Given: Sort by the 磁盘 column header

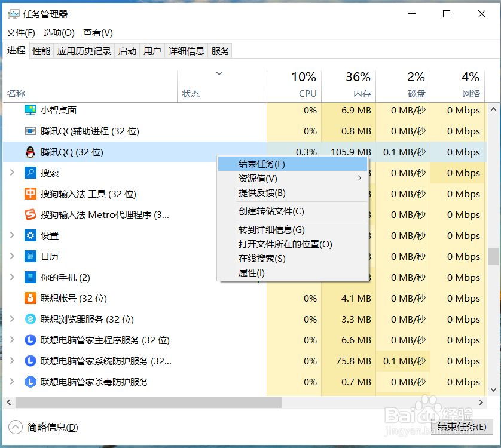Looking at the screenshot, I should (x=403, y=86).
